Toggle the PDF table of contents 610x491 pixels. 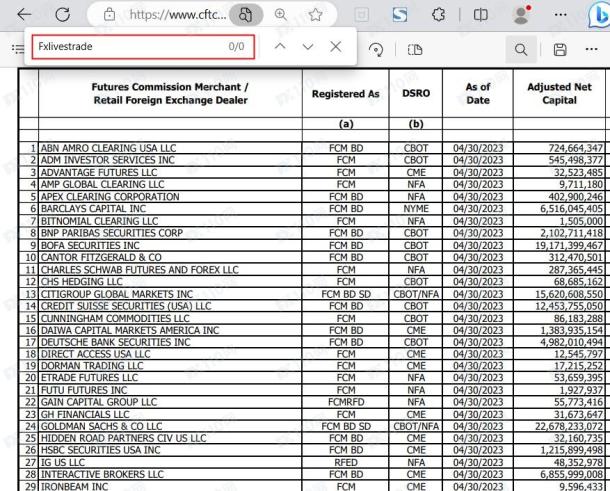18,49
